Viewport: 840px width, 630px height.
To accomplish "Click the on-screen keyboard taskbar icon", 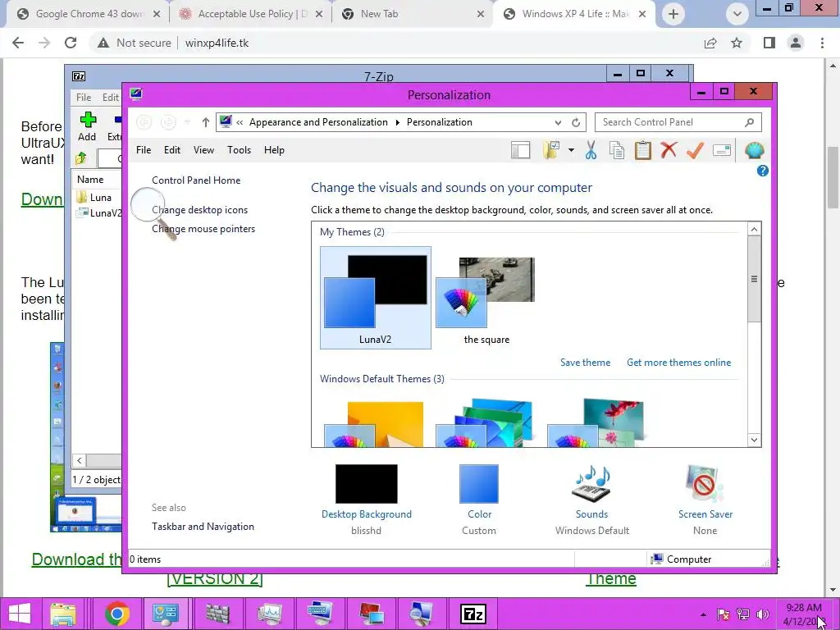I will pyautogui.click(x=320, y=614).
